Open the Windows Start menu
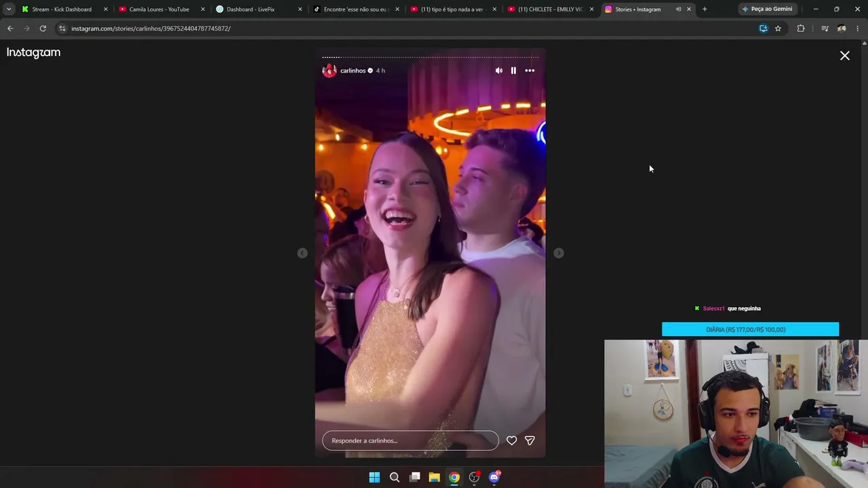This screenshot has width=868, height=488. click(374, 477)
